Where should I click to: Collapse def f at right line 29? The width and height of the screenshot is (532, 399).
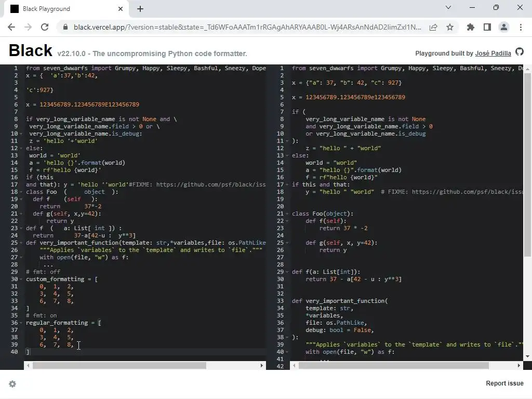click(x=287, y=272)
